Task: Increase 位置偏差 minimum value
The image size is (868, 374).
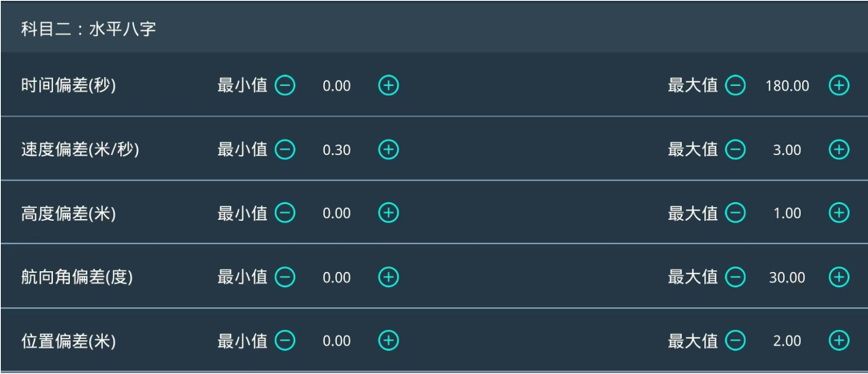Action: pyautogui.click(x=388, y=341)
